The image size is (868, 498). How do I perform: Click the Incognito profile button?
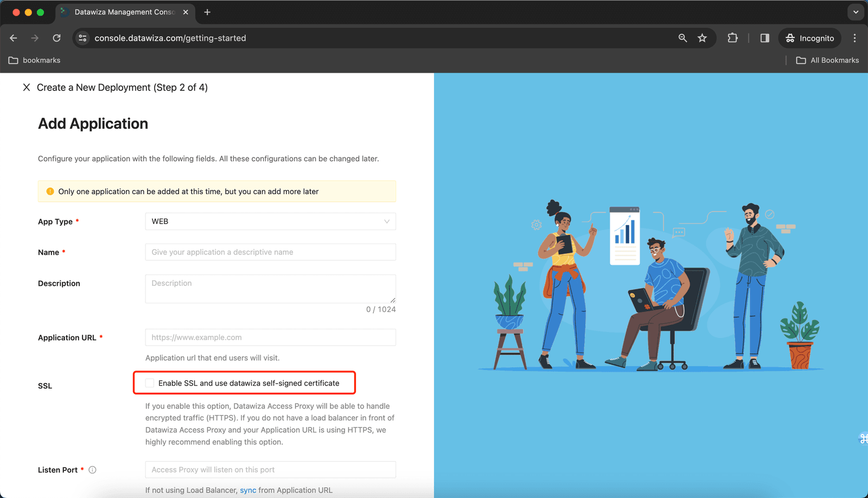pos(810,38)
